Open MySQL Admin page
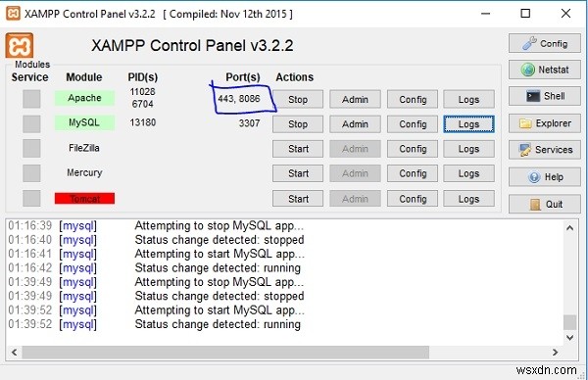Image resolution: width=588 pixels, height=380 pixels. (x=355, y=124)
